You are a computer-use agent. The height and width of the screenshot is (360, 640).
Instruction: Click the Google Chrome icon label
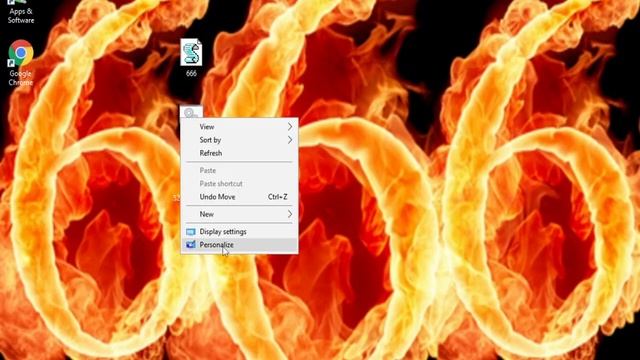pos(20,78)
